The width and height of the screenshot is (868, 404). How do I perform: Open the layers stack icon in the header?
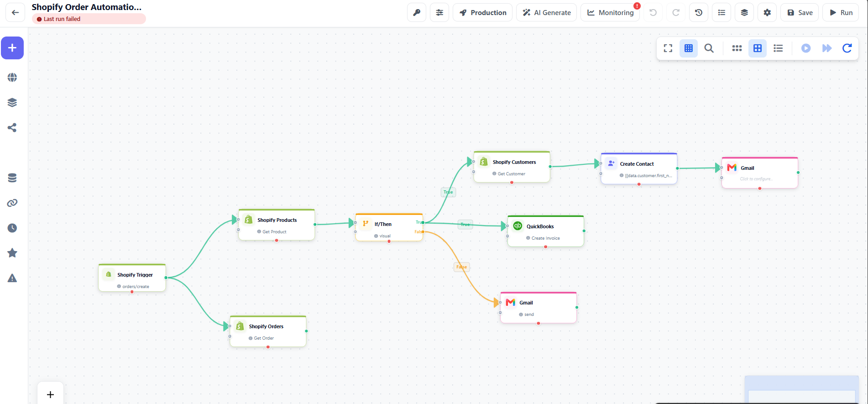(x=744, y=12)
